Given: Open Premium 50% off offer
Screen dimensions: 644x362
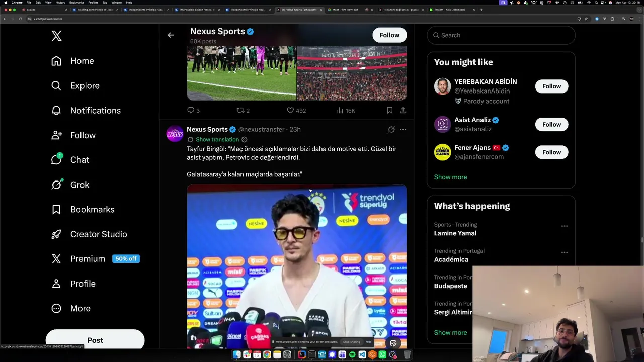Looking at the screenshot, I should (x=95, y=258).
